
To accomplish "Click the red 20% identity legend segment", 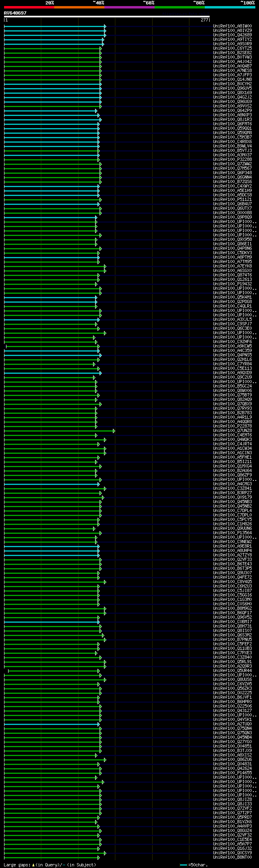I will tap(29, 7).
